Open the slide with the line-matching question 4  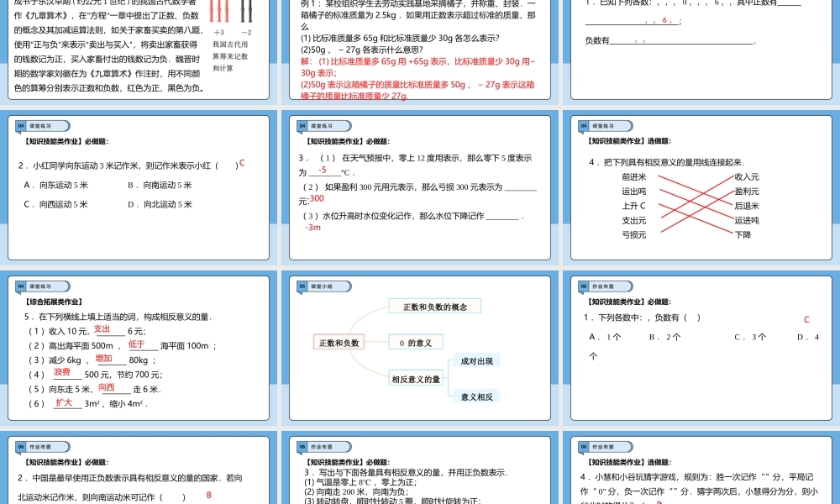[701, 188]
